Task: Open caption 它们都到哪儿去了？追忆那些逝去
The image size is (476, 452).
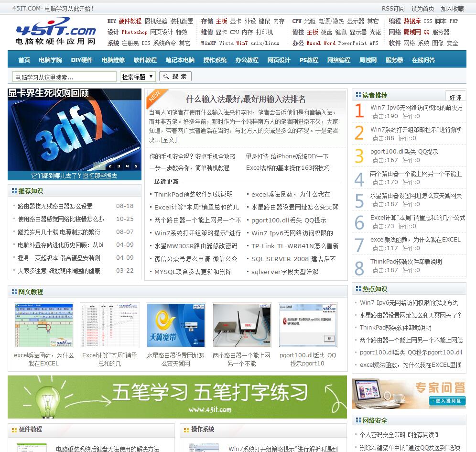Action: (75, 176)
